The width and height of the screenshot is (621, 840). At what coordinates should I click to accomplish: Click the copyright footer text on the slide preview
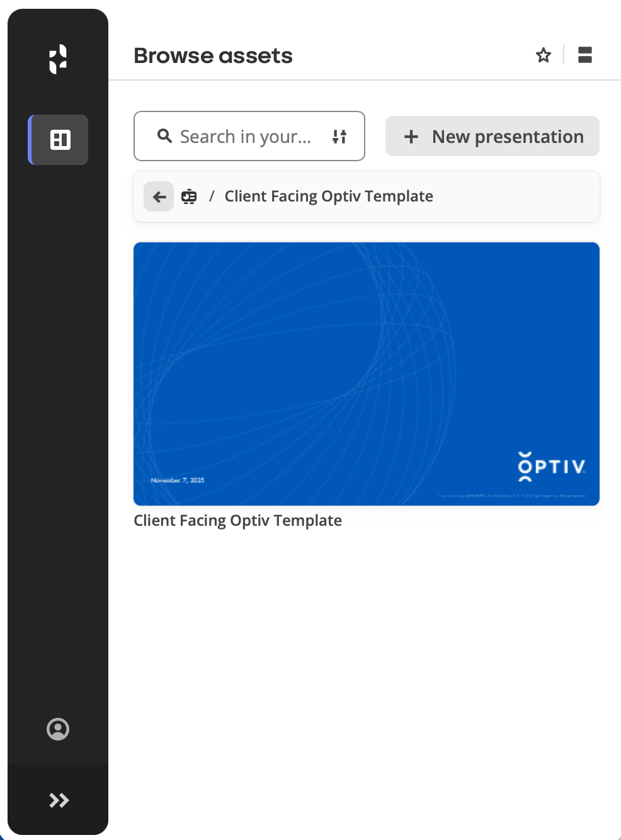tap(511, 496)
